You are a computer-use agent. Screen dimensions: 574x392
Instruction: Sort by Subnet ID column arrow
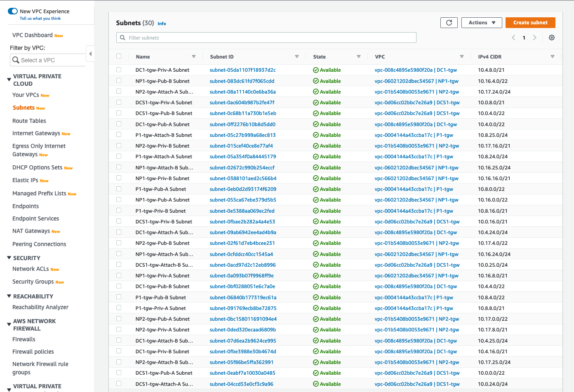pos(297,56)
